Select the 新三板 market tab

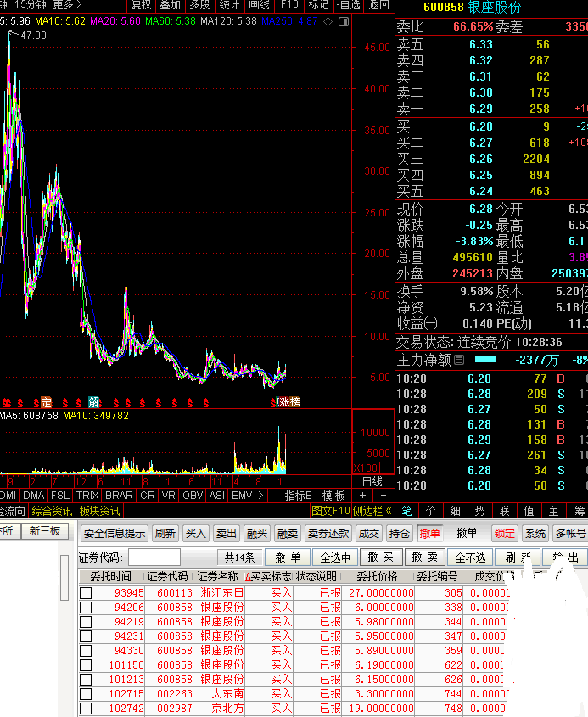coord(45,531)
